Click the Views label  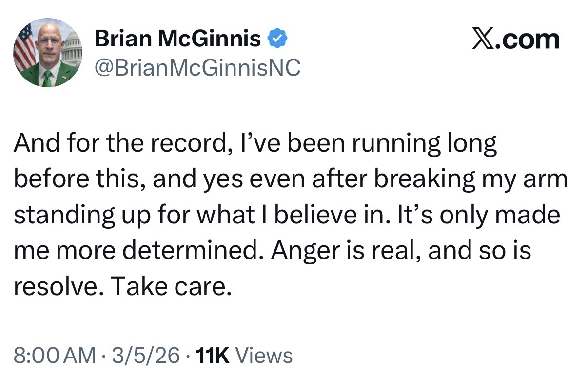264,356
